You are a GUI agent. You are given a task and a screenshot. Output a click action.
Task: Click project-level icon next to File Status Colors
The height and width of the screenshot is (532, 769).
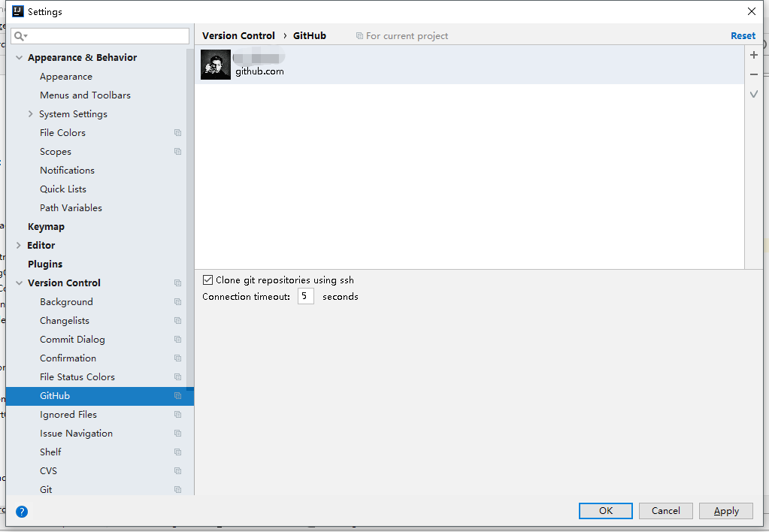click(177, 377)
